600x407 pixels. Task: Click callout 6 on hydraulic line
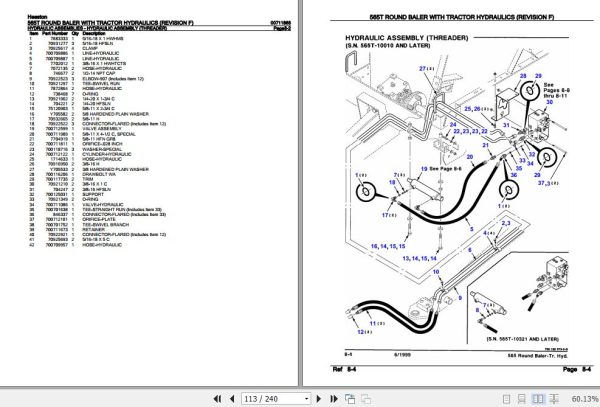click(470, 250)
